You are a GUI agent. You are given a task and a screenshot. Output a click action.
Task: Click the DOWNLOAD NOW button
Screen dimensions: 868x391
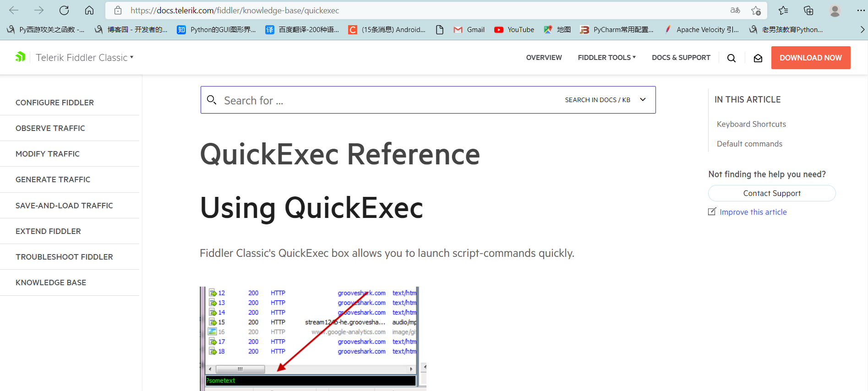click(811, 58)
